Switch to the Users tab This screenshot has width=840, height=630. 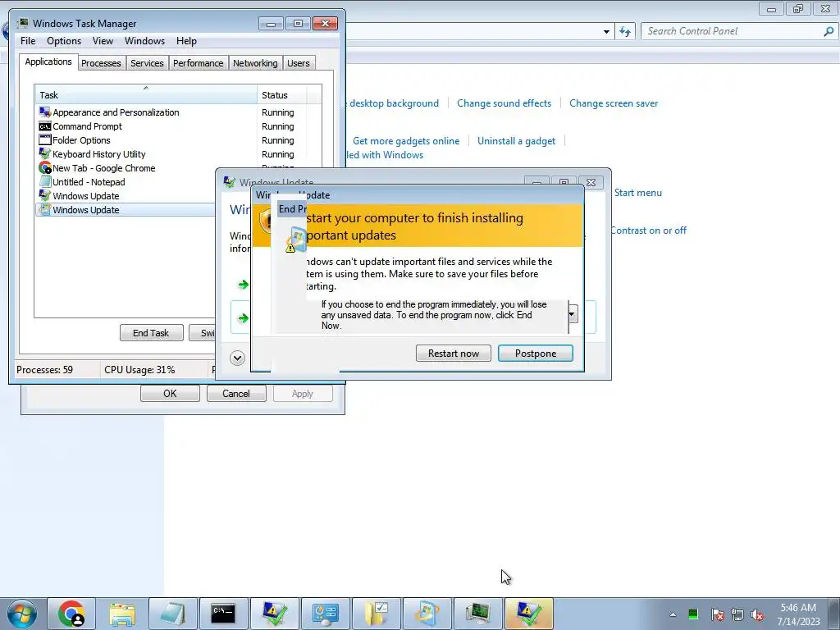(299, 63)
